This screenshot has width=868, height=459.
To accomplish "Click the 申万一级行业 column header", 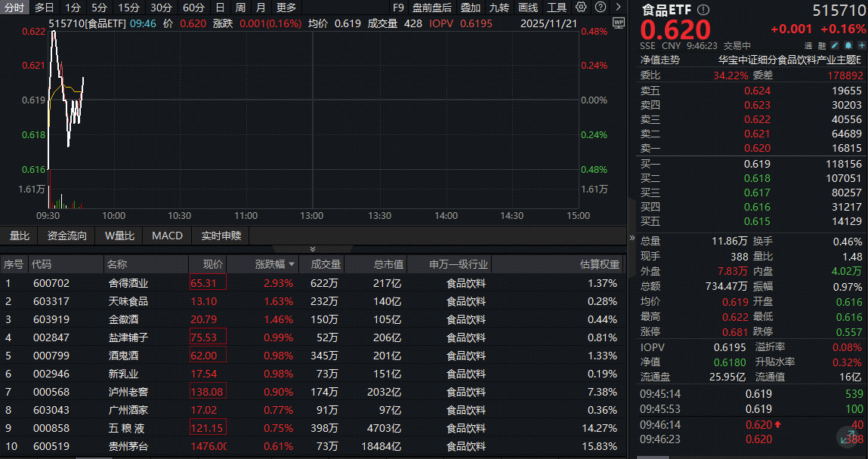I will (x=459, y=264).
